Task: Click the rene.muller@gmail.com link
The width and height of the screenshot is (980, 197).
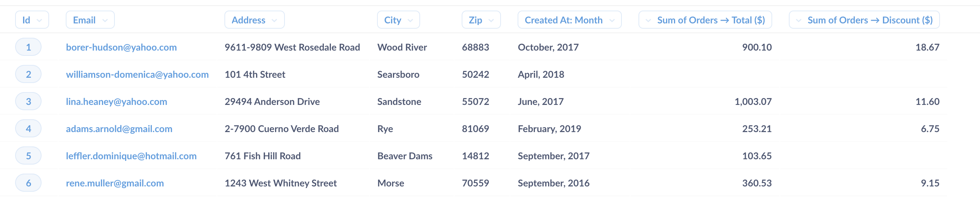Action: 115,183
